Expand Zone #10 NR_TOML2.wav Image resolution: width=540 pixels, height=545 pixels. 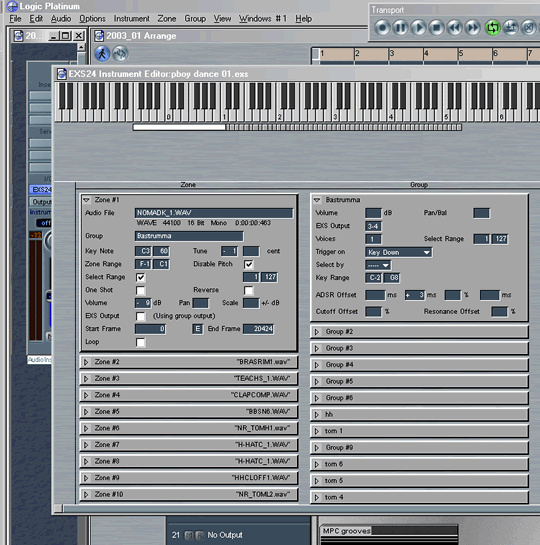86,494
